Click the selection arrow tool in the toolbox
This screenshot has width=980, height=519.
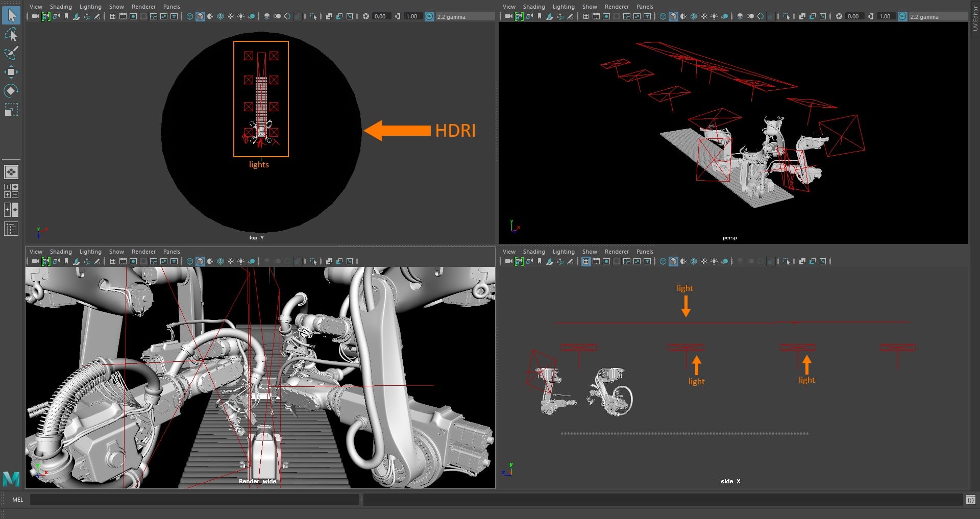[x=11, y=16]
